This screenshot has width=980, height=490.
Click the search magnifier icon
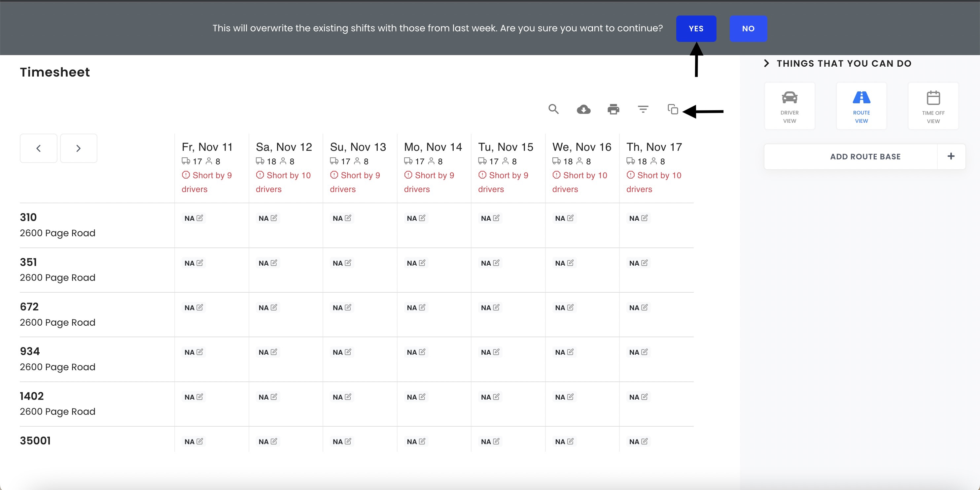pyautogui.click(x=553, y=110)
